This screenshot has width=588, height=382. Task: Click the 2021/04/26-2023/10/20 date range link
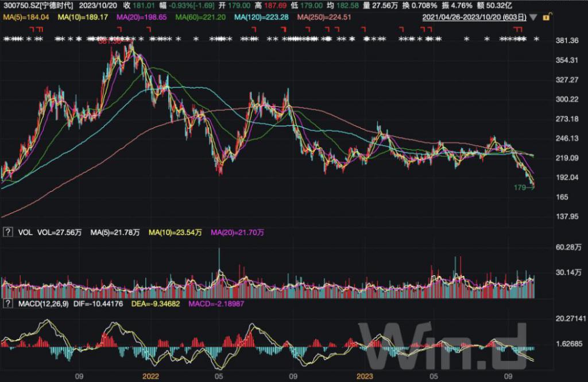pos(475,17)
